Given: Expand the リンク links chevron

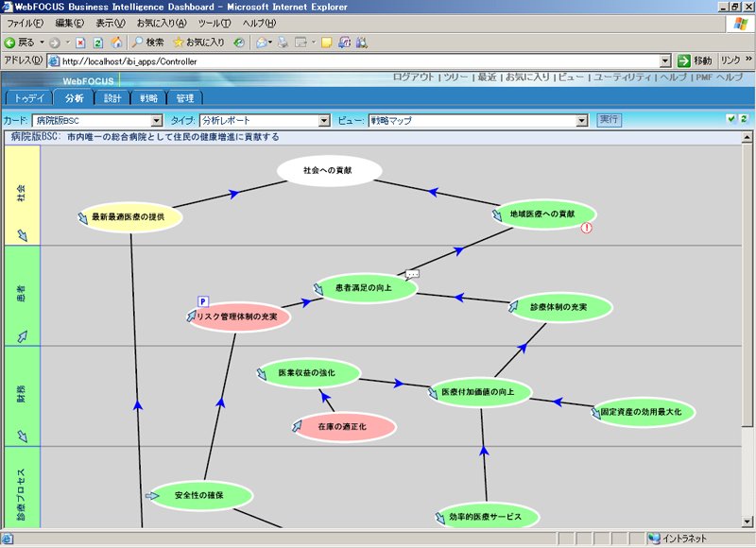Looking at the screenshot, I should (x=748, y=59).
